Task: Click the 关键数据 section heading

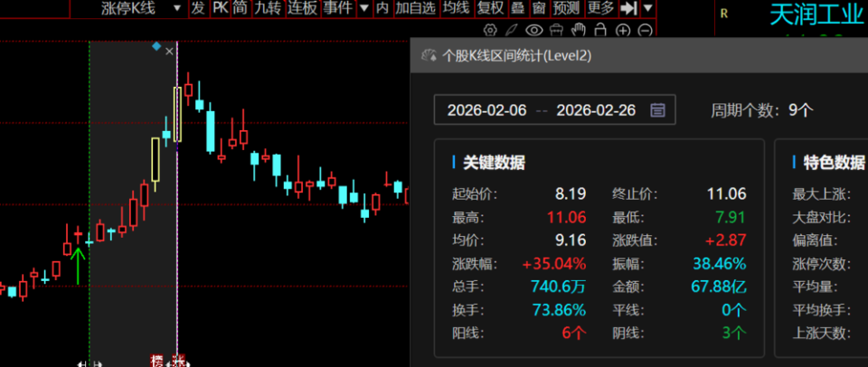Action: [494, 162]
